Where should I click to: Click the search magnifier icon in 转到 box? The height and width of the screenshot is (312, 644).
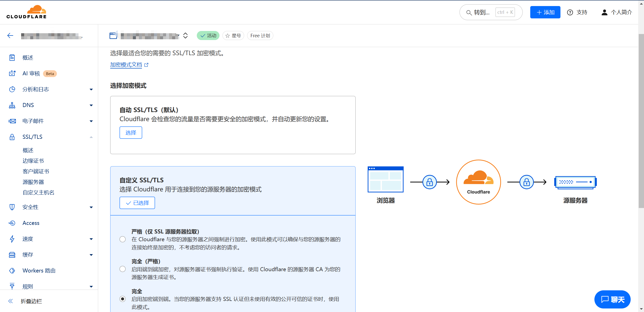(x=469, y=13)
